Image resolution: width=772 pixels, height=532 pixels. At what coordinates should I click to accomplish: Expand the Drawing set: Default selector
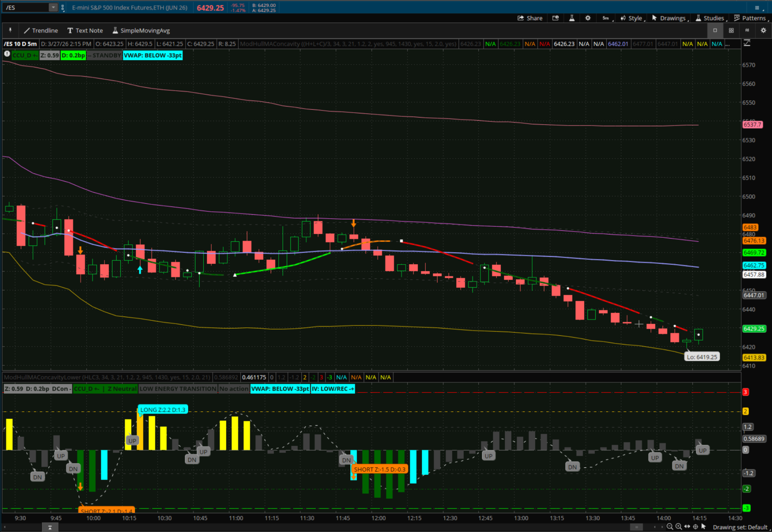739,527
